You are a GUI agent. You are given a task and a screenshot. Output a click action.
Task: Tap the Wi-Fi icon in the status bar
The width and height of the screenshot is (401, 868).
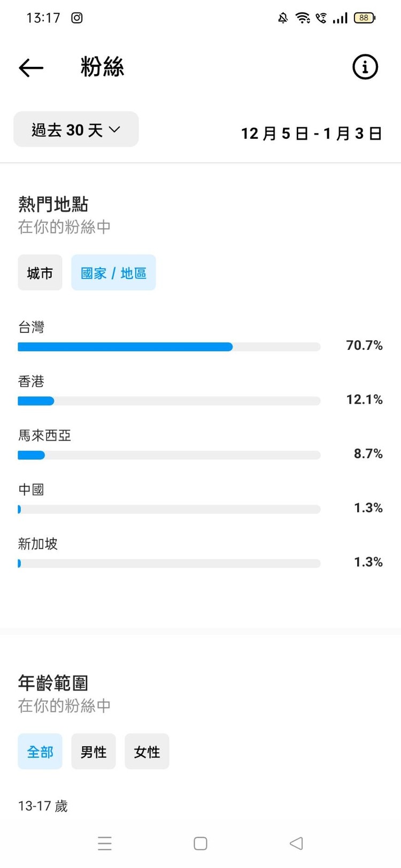tap(302, 18)
